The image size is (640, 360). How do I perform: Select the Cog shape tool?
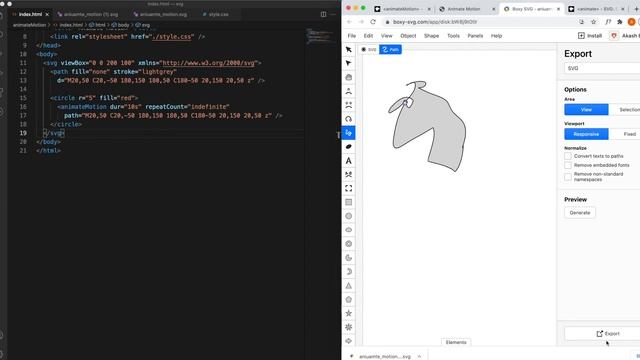click(349, 327)
